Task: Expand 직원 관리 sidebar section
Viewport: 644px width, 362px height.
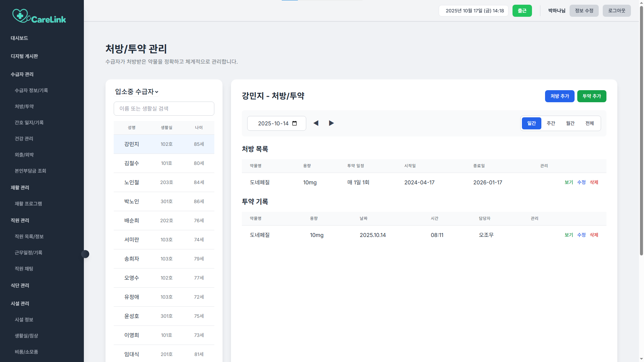Action: click(x=20, y=221)
